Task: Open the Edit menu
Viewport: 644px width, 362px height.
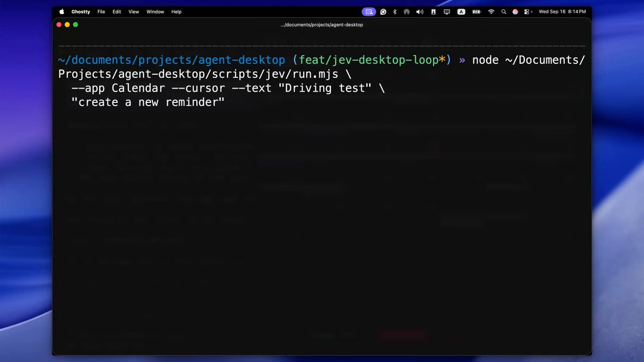Action: tap(116, 12)
